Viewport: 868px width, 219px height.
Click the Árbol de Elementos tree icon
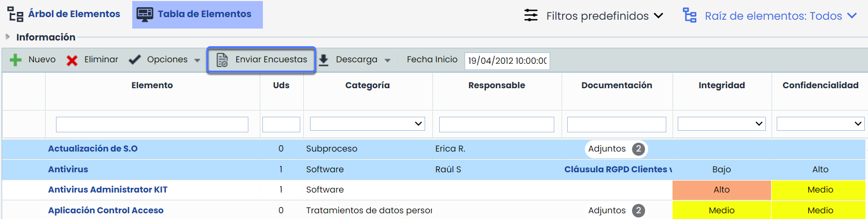tap(16, 15)
